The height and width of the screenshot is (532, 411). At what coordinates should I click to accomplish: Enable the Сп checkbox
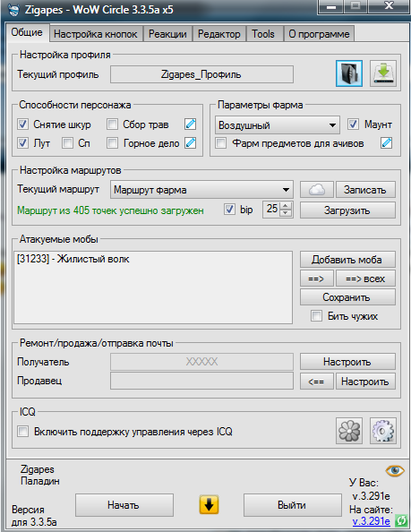click(67, 142)
